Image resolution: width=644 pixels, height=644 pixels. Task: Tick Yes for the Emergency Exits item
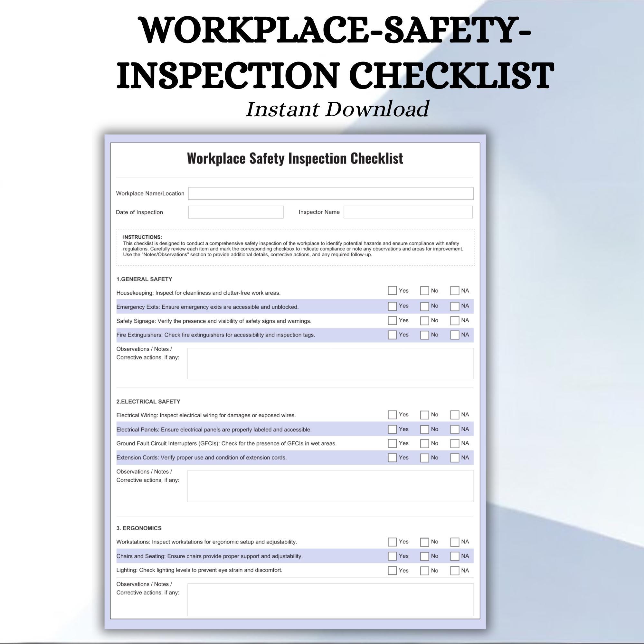[392, 306]
